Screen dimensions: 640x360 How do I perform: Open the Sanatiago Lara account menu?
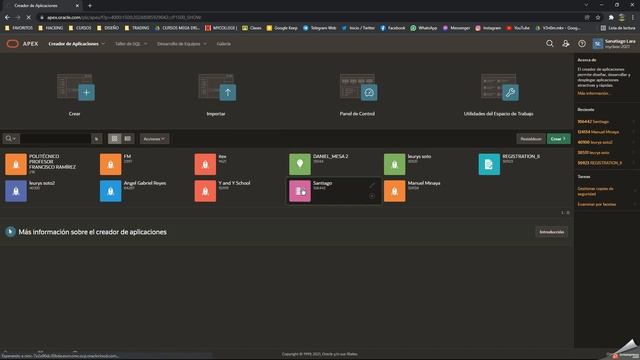pos(615,44)
